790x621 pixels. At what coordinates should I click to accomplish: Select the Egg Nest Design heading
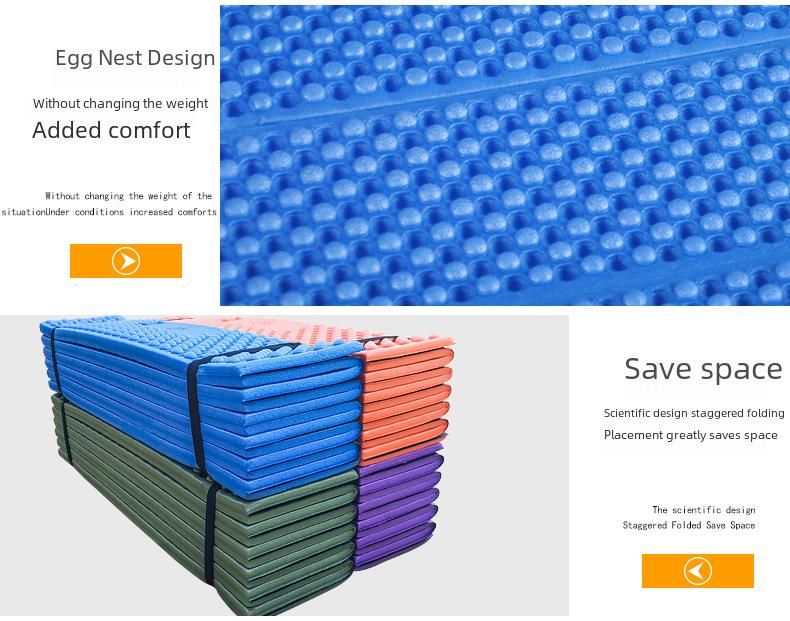[x=135, y=58]
